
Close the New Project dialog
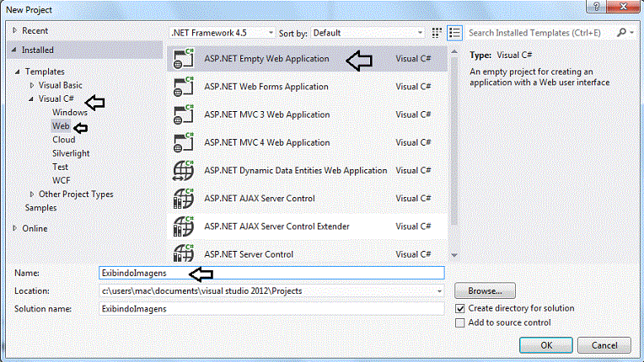click(623, 7)
